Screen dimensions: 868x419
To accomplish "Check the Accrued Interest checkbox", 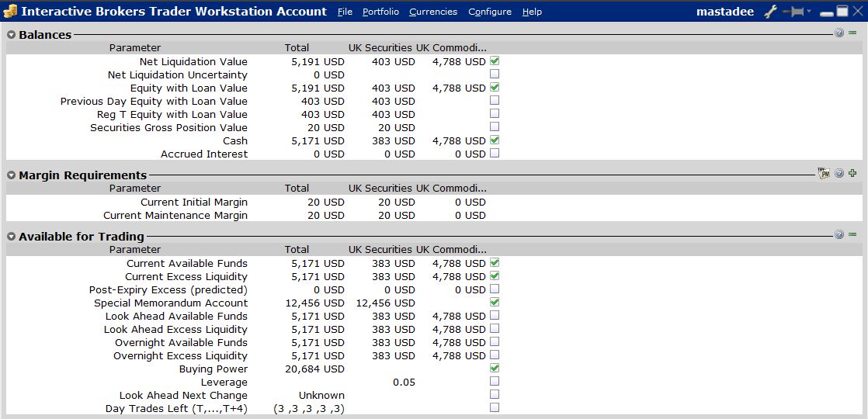I will tap(495, 153).
